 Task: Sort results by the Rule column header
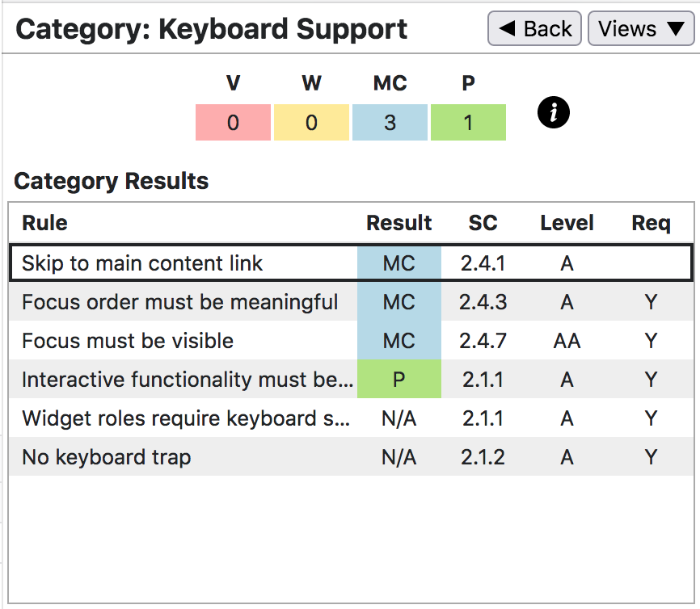point(44,223)
